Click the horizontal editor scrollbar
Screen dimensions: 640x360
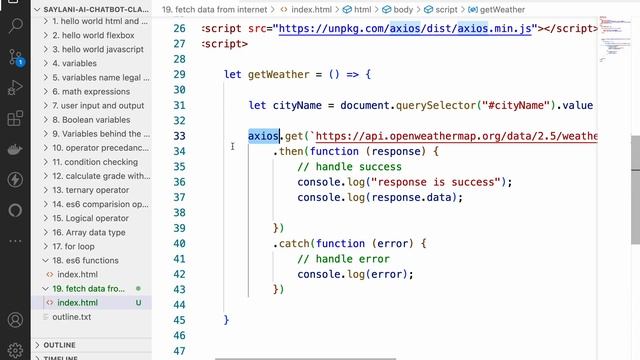pos(305,358)
